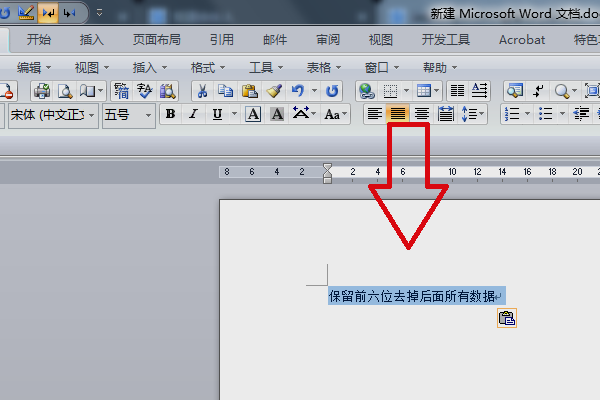Toggle paragraph marks icon left of Zoom
Screen dimensions: 600x400
(539, 91)
